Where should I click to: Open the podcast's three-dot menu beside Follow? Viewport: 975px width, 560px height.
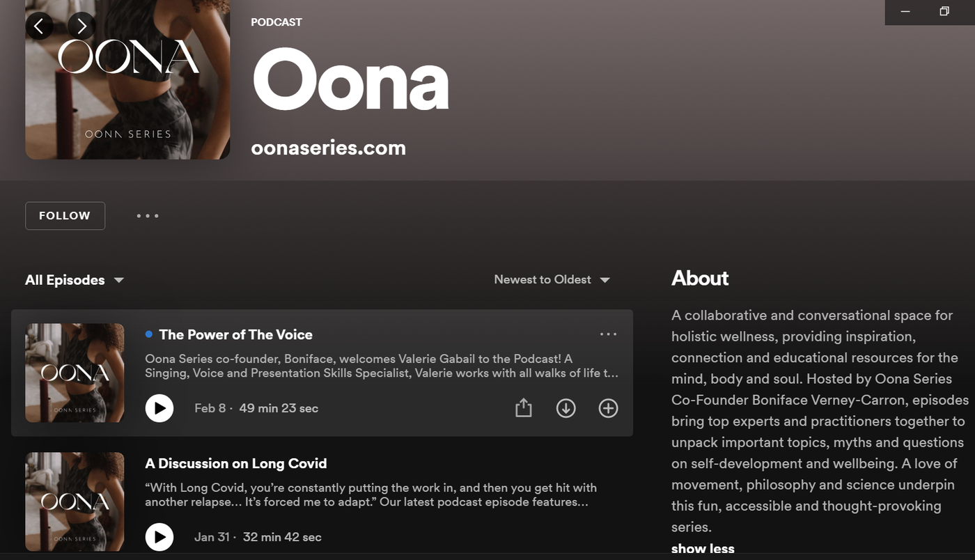coord(148,216)
